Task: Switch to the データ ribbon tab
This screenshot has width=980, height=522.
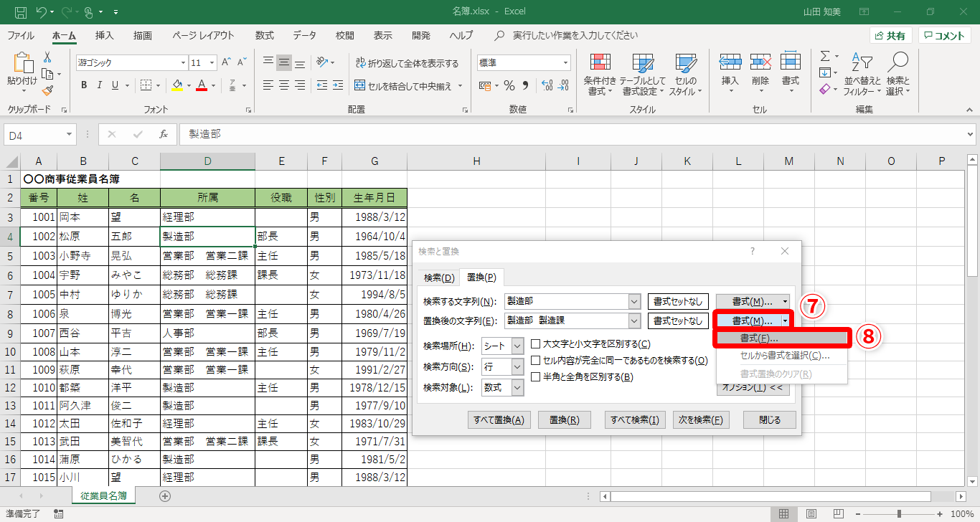Action: 304,35
